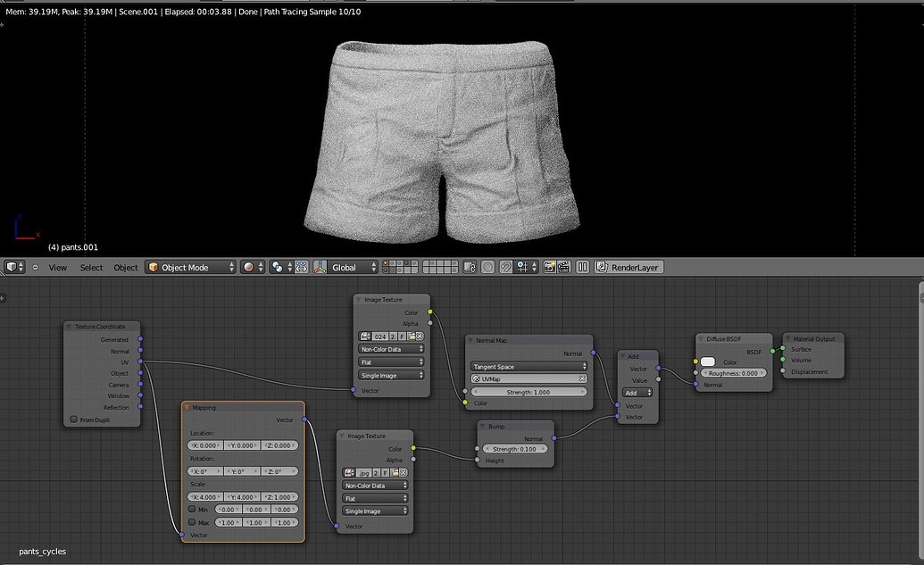
Task: Toggle the 3D manipulator axes icon
Action: (320, 267)
